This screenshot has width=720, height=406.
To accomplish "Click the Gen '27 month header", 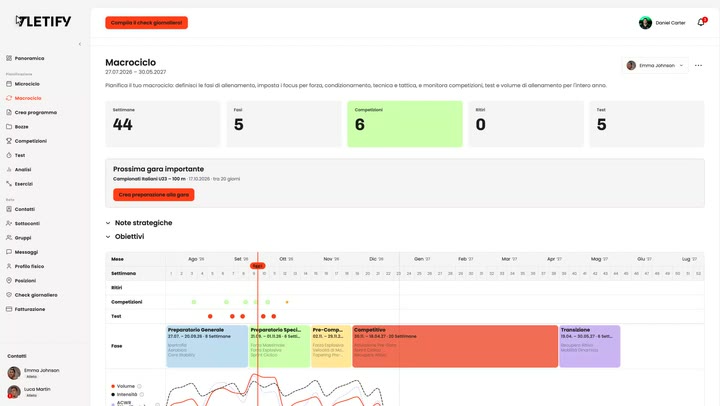I will click(x=422, y=259).
